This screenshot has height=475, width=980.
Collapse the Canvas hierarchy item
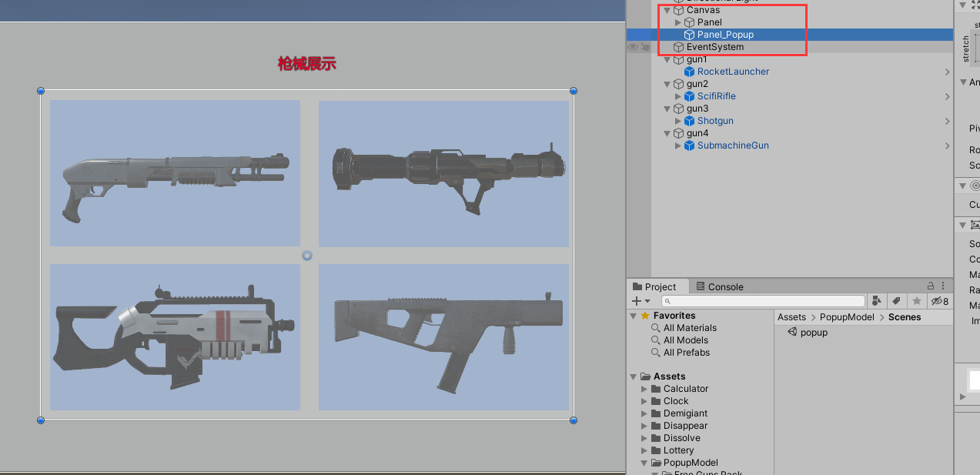coord(666,10)
